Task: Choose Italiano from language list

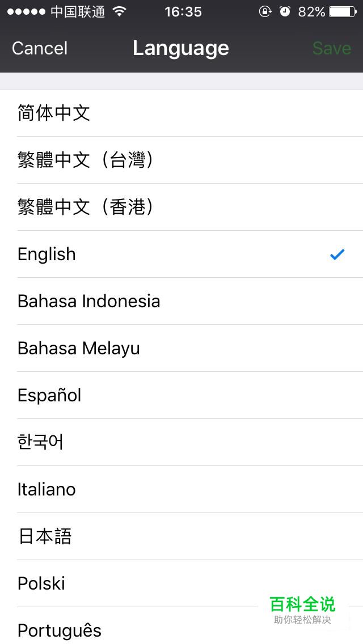Action: (181, 489)
